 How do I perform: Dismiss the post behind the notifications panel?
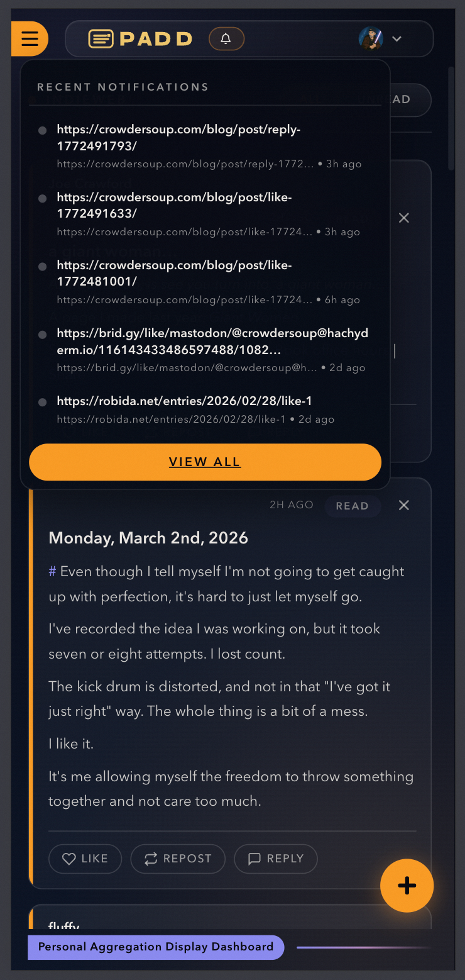point(404,218)
